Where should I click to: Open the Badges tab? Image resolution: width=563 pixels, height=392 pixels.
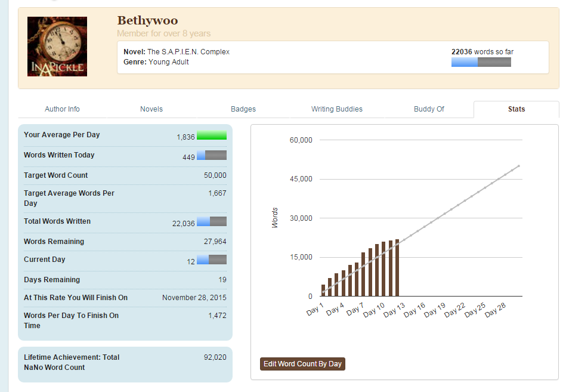point(243,109)
